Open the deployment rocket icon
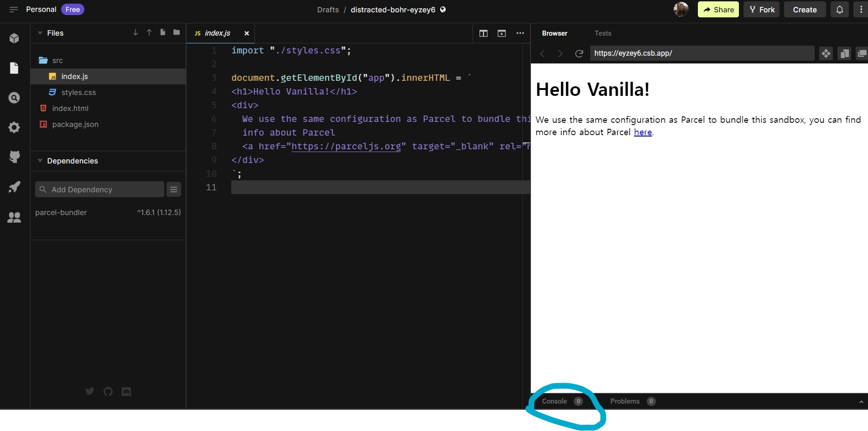The width and height of the screenshot is (868, 431). 14,187
